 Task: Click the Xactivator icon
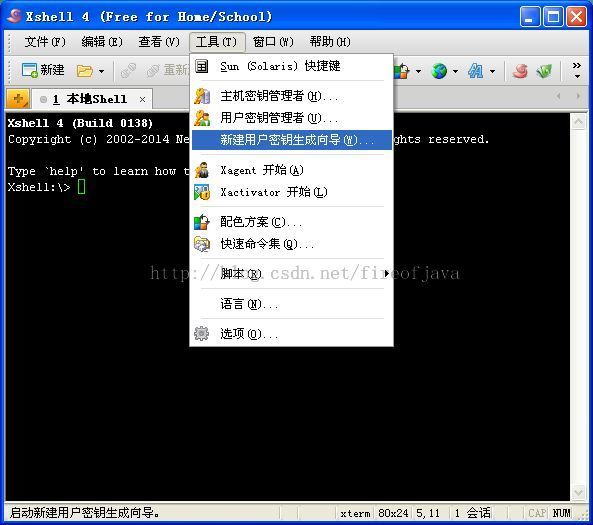[202, 192]
